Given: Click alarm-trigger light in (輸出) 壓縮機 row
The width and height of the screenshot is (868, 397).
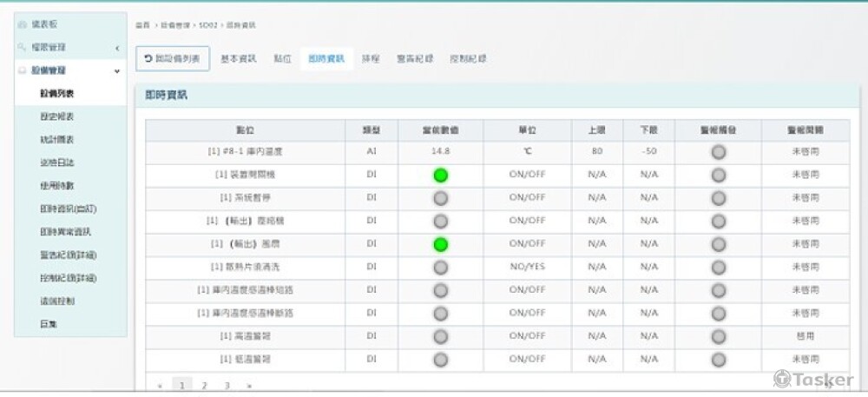Looking at the screenshot, I should [719, 222].
